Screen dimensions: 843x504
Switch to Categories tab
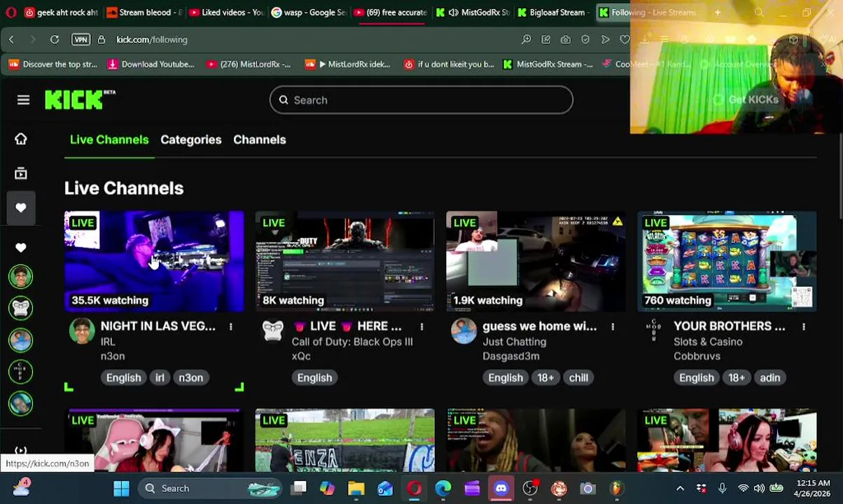pyautogui.click(x=190, y=139)
